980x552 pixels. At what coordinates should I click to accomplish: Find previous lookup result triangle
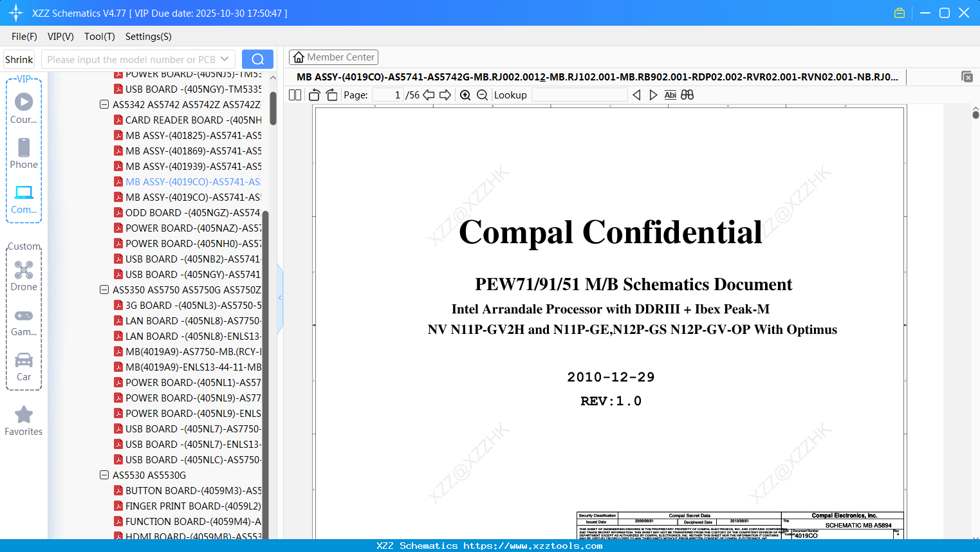[636, 95]
